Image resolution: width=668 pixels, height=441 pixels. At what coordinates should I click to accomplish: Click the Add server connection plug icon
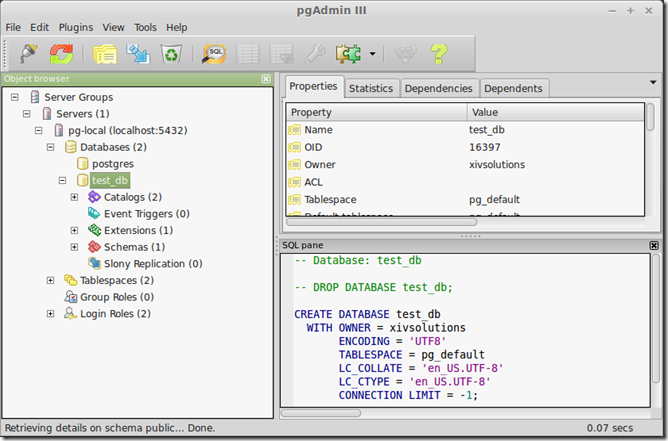[29, 54]
